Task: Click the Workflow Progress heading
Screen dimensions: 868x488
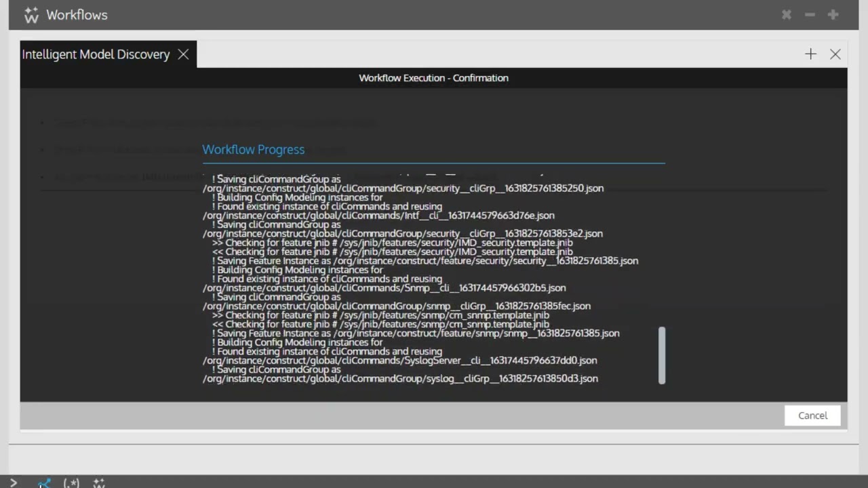Action: [x=254, y=150]
